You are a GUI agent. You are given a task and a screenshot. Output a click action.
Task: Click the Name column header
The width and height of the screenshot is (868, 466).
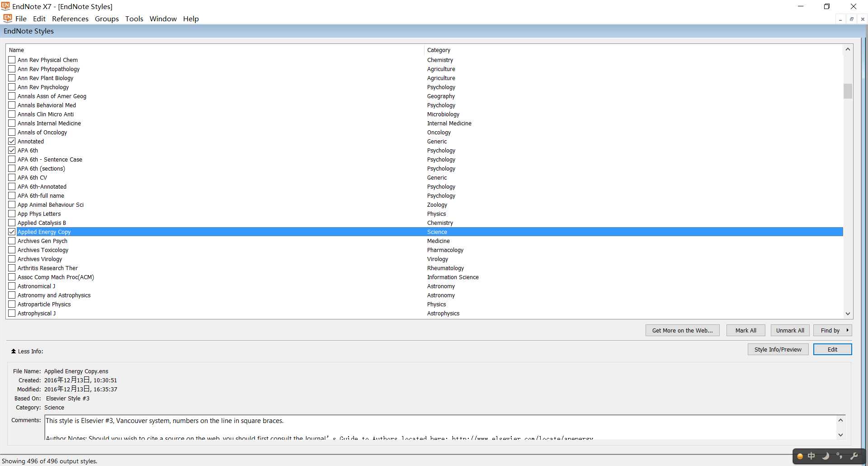215,50
